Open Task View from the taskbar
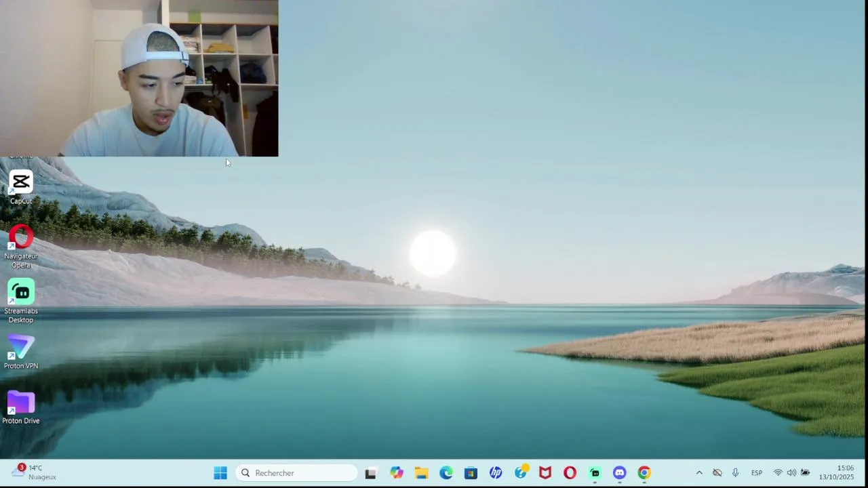Screen dimensions: 868x488 pos(370,473)
